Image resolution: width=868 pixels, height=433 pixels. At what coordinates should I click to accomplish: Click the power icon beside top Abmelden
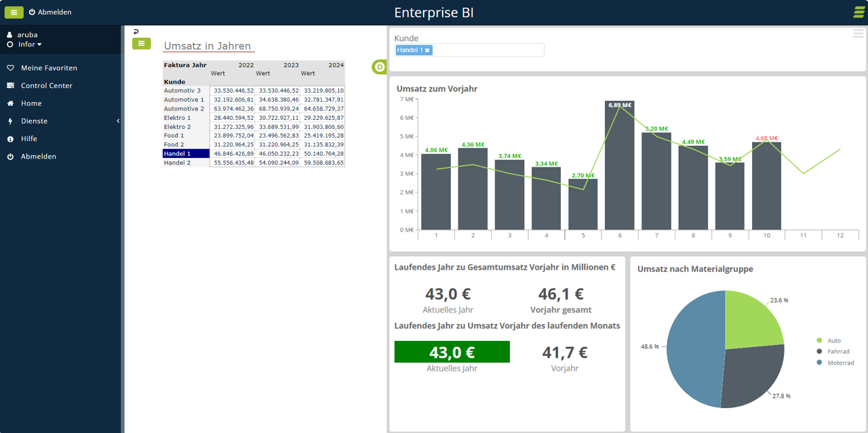(x=32, y=12)
